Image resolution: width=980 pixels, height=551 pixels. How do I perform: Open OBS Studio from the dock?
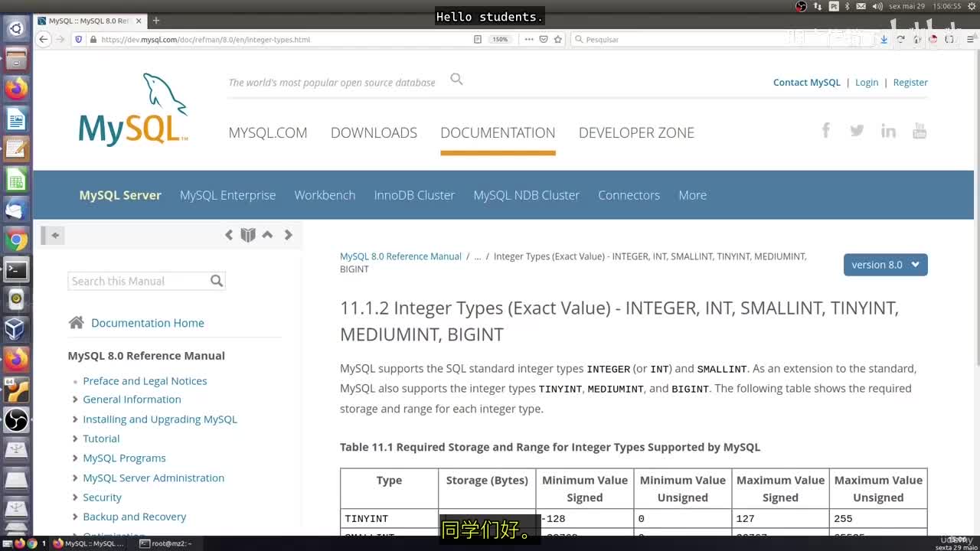coord(16,419)
